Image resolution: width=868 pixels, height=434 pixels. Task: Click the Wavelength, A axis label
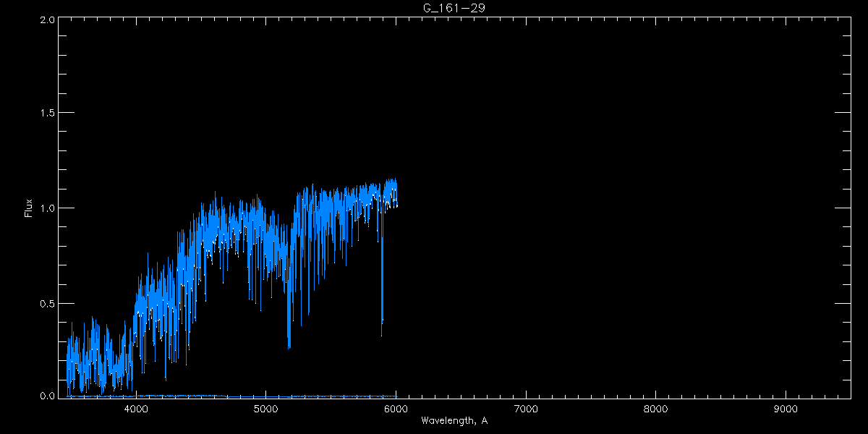click(454, 421)
